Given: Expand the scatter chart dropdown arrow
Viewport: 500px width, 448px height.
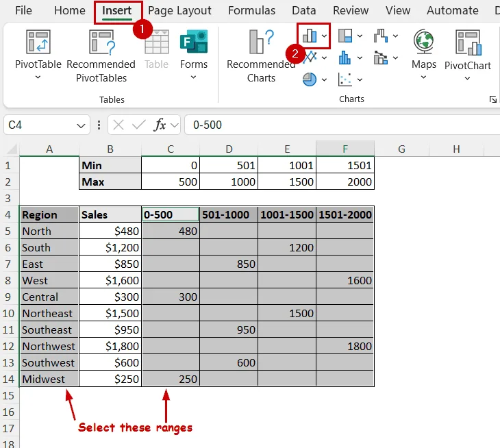Looking at the screenshot, I should [x=360, y=79].
